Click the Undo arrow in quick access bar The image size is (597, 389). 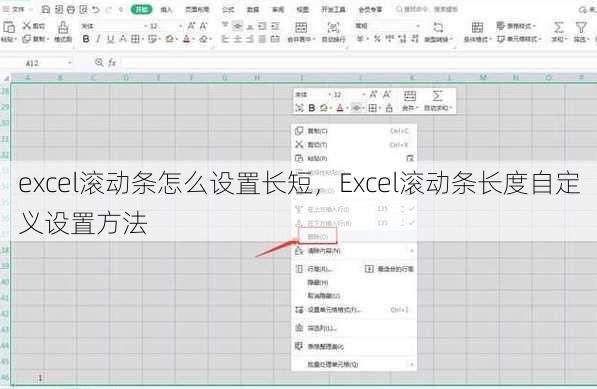[96, 9]
